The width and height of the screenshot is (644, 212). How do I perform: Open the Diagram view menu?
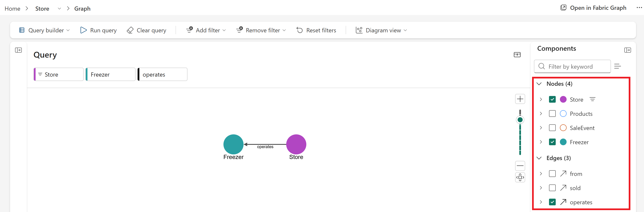(x=381, y=30)
